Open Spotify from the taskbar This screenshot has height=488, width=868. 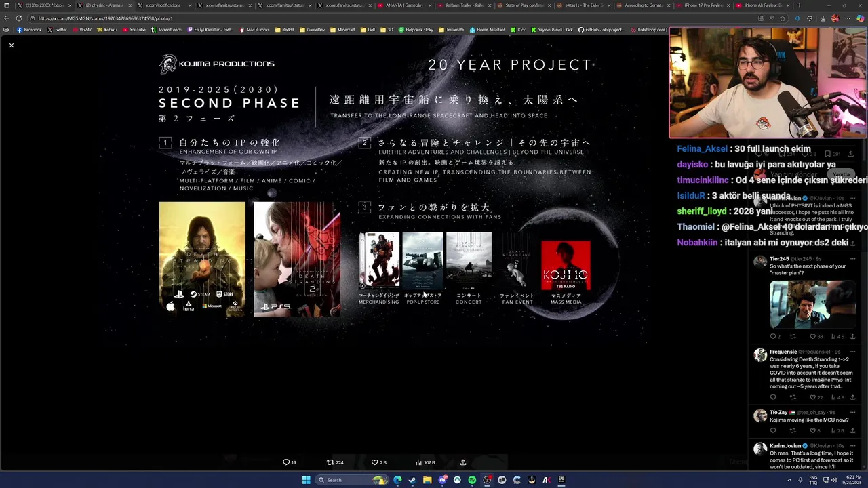(472, 480)
